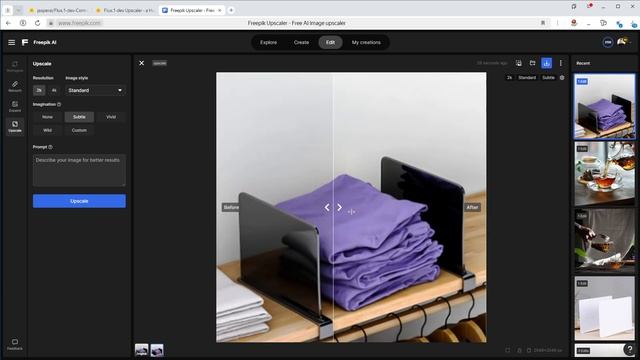The width and height of the screenshot is (640, 360).
Task: Click the round badge icon beside avatar
Action: [x=607, y=42]
